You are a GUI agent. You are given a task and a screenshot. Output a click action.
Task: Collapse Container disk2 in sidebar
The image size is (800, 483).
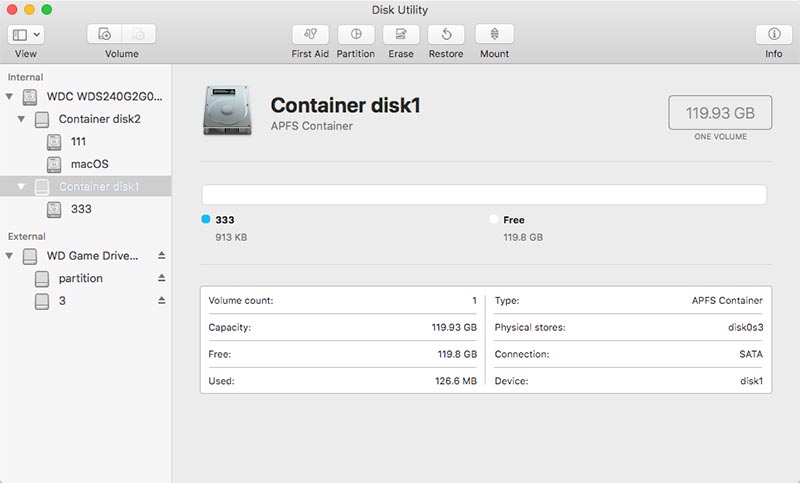[22, 119]
